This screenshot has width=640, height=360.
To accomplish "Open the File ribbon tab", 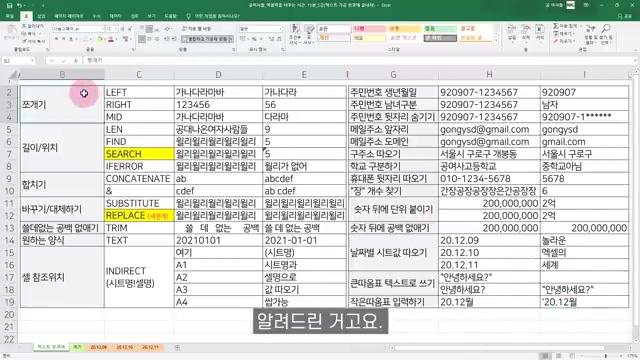I will (x=10, y=16).
